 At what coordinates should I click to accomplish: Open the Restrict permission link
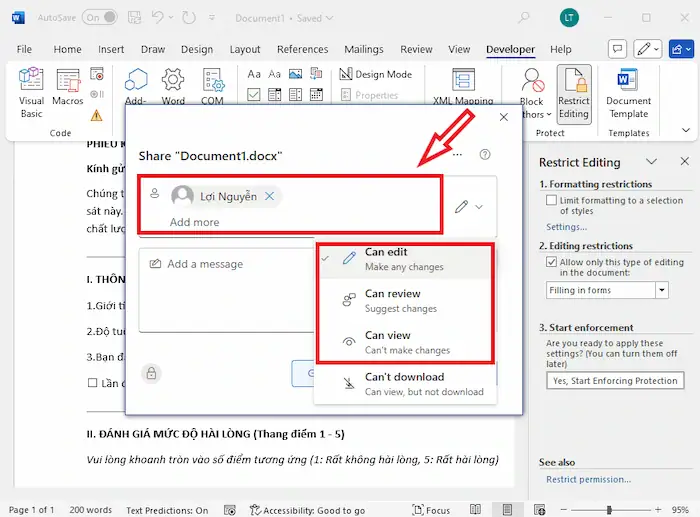pos(588,479)
